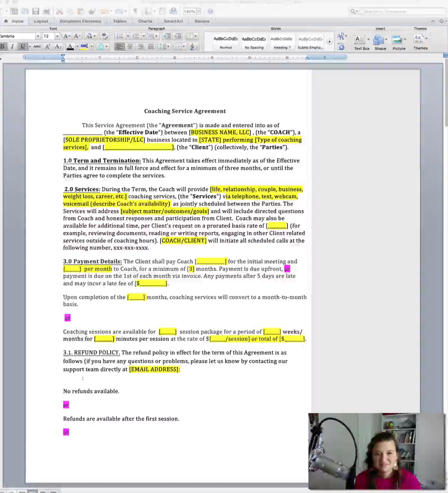Apply superscript formatting
The image size is (448, 493).
47,47
